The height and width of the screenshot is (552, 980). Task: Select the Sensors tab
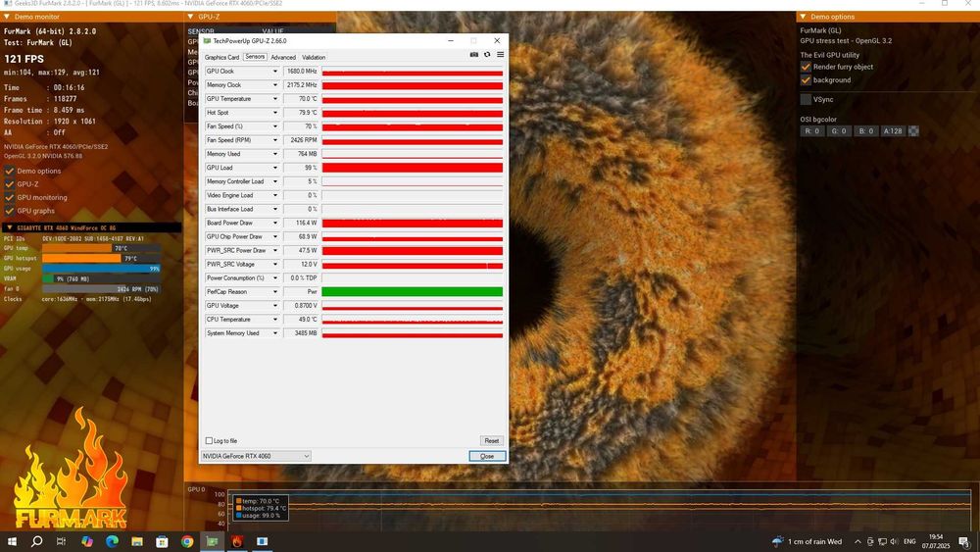[x=255, y=57]
